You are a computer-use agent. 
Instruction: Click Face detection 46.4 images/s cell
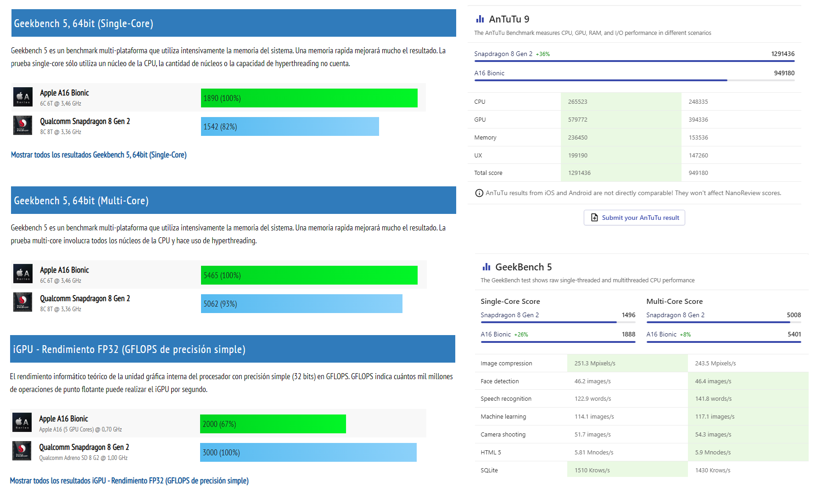click(748, 381)
